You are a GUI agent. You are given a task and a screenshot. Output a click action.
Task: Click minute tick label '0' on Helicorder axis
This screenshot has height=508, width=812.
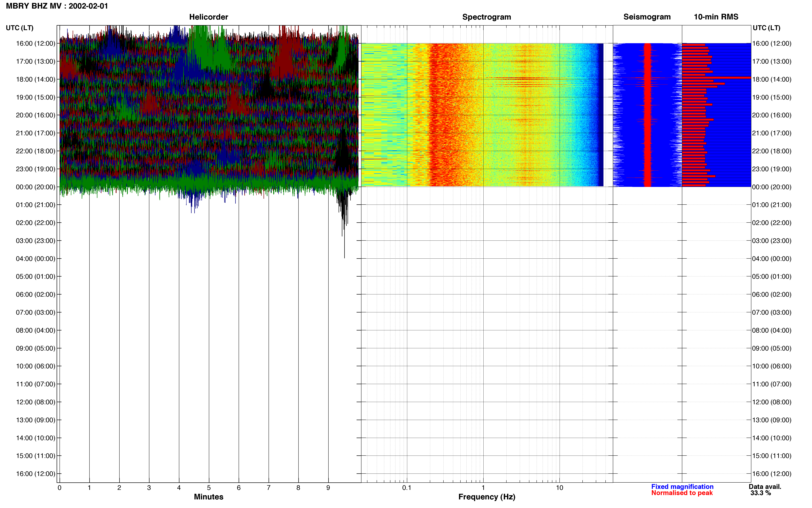[x=59, y=487]
